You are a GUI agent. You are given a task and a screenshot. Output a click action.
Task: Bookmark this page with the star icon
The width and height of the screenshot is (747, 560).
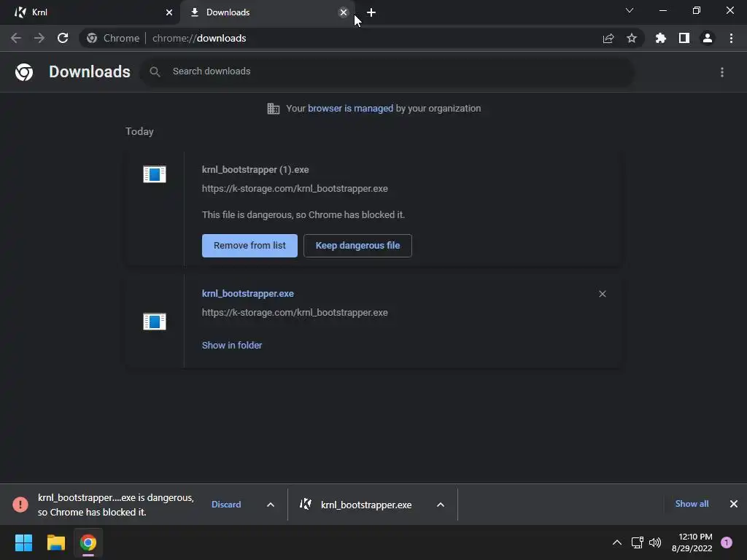pyautogui.click(x=632, y=38)
